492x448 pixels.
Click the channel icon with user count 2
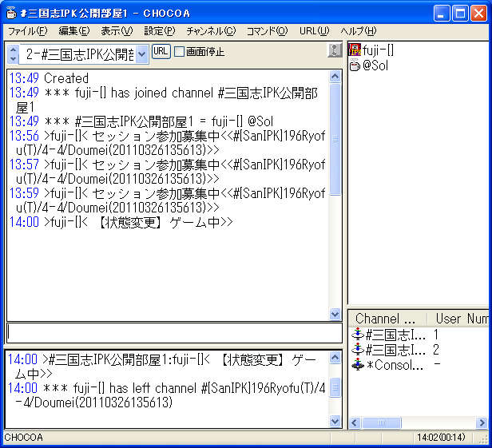coord(357,350)
